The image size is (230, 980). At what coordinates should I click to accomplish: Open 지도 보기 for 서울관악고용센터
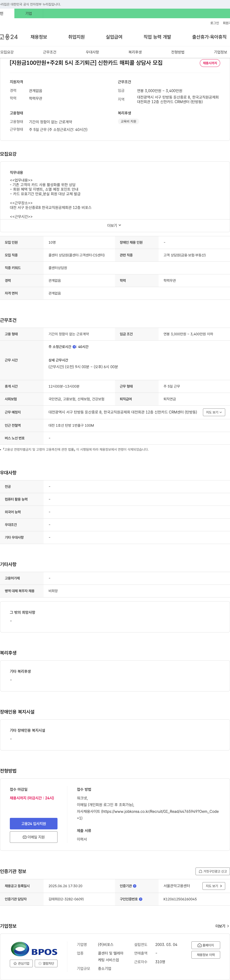click(214, 886)
